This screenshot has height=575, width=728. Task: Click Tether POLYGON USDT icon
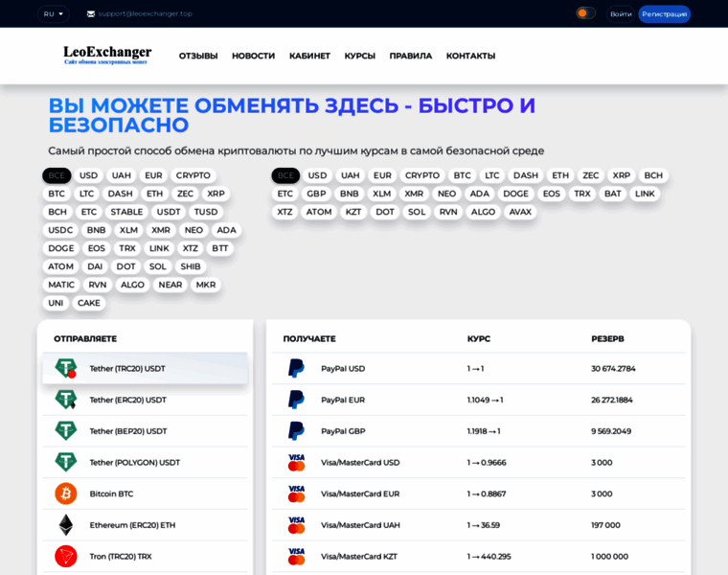[66, 462]
